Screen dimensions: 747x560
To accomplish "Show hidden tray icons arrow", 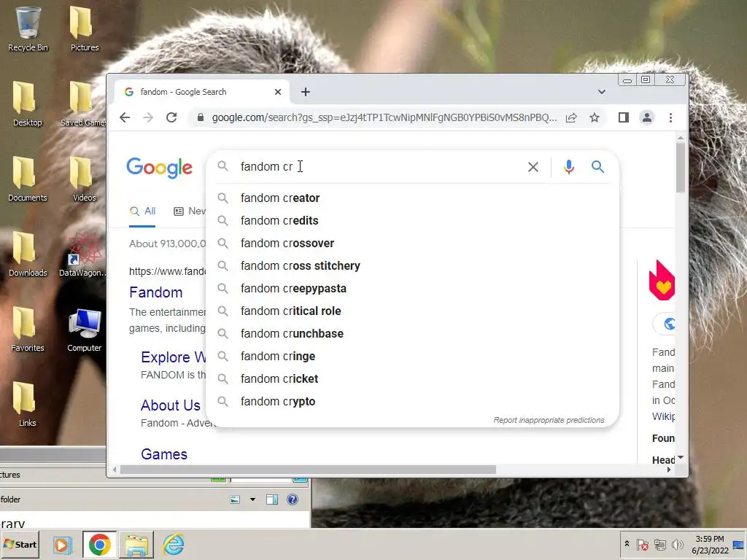I will pyautogui.click(x=627, y=544).
